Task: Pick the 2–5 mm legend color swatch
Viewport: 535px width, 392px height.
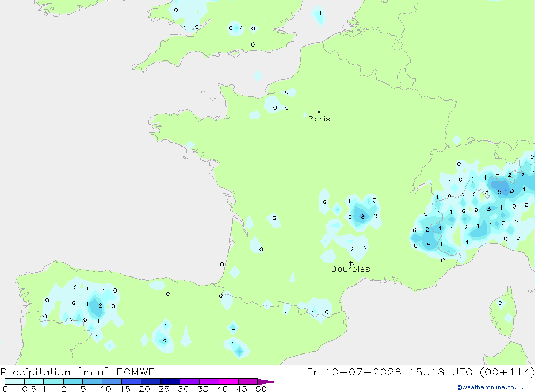Action: (x=73, y=381)
